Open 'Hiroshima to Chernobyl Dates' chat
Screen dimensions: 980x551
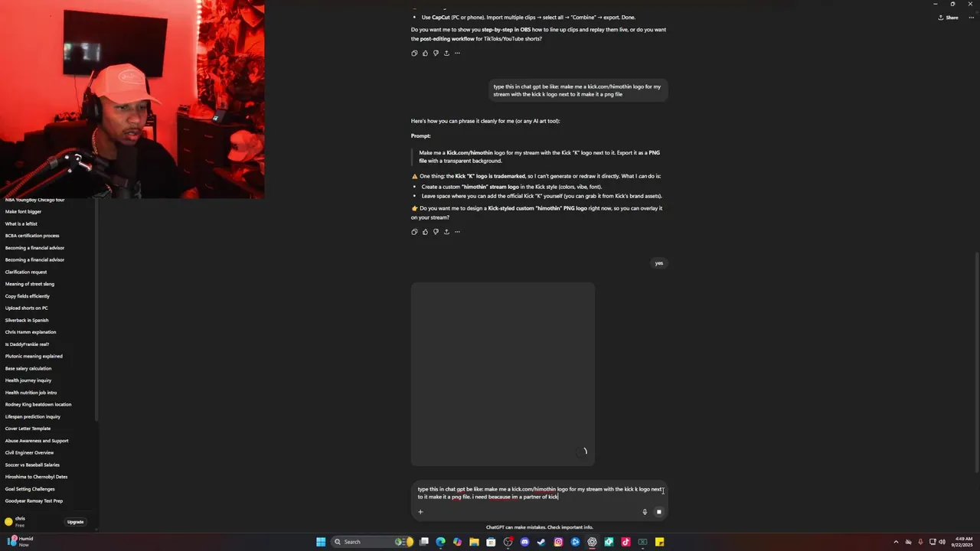pyautogui.click(x=37, y=477)
